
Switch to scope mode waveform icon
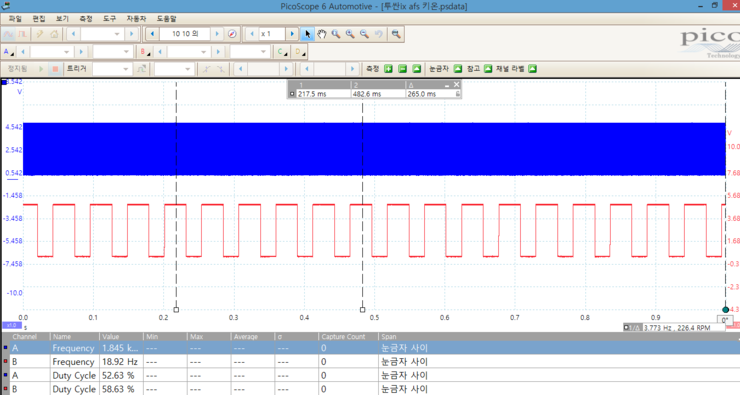(8, 34)
